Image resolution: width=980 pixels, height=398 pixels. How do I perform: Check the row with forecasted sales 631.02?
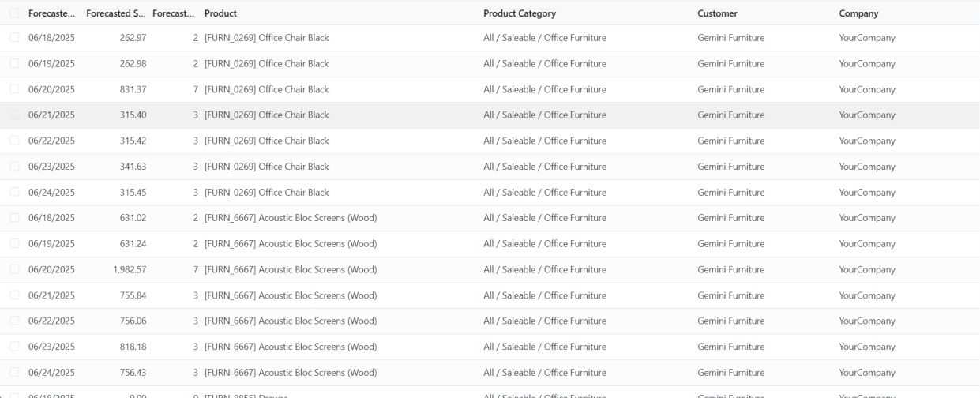point(14,218)
